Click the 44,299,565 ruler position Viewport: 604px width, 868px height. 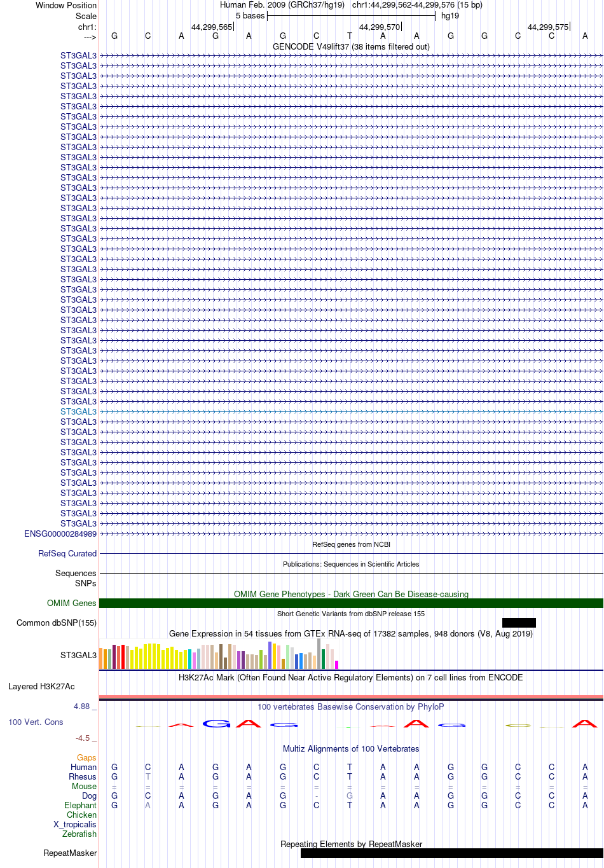212,27
